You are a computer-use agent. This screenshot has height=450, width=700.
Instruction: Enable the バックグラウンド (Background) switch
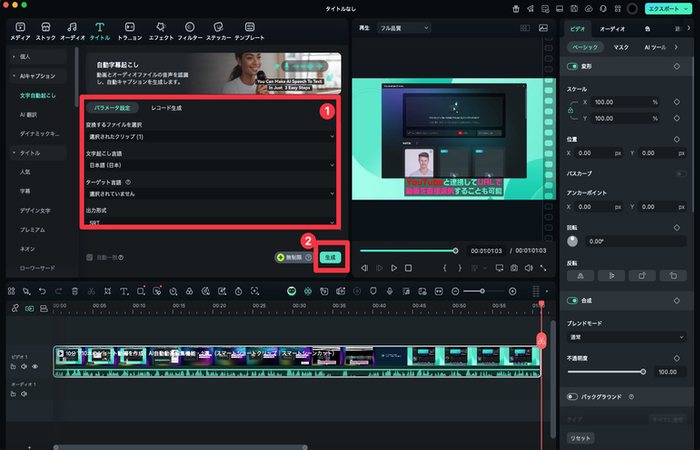(x=573, y=396)
